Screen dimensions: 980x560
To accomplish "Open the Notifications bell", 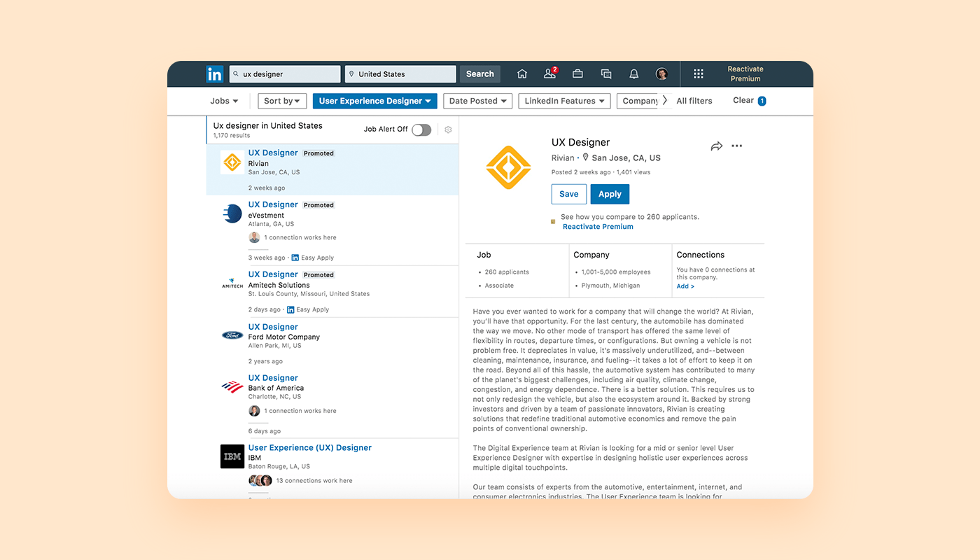I will click(634, 73).
